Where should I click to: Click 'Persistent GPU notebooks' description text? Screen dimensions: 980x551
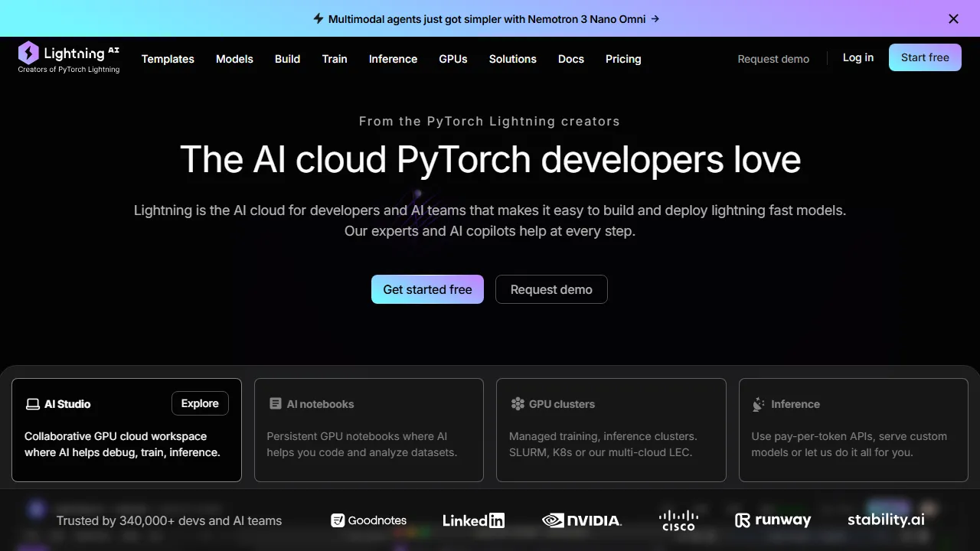pos(361,444)
